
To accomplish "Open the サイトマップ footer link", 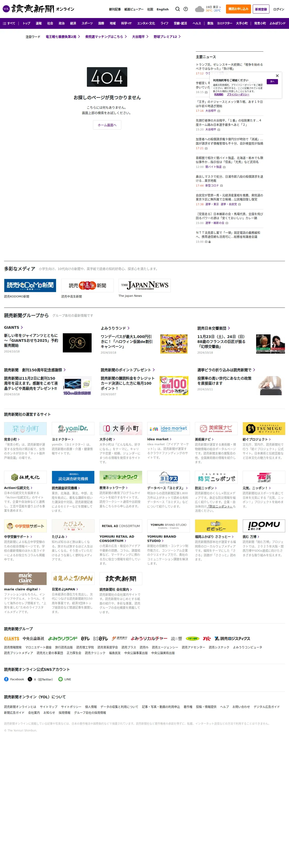I will tap(48, 707).
